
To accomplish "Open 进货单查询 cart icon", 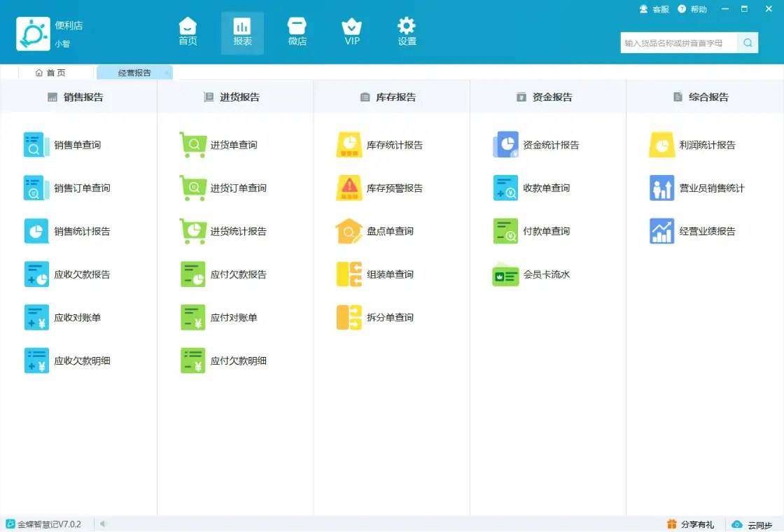I will (x=193, y=144).
